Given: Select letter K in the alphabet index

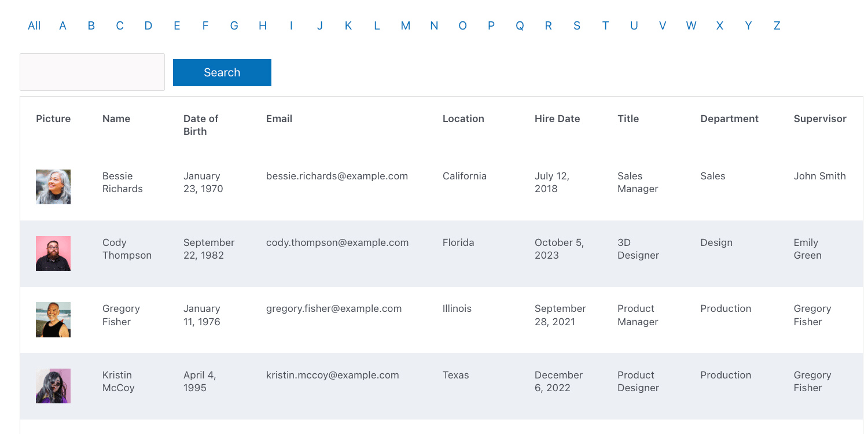Looking at the screenshot, I should coord(348,25).
